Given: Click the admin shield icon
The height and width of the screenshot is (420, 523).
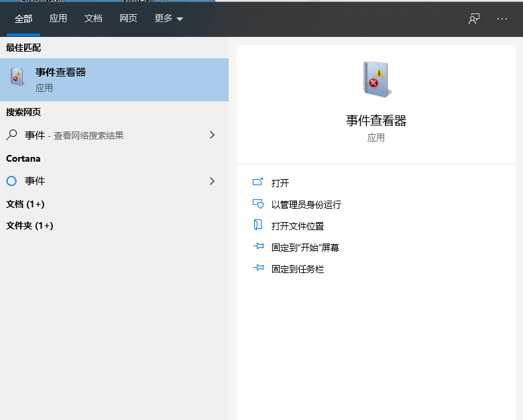Looking at the screenshot, I should click(258, 204).
